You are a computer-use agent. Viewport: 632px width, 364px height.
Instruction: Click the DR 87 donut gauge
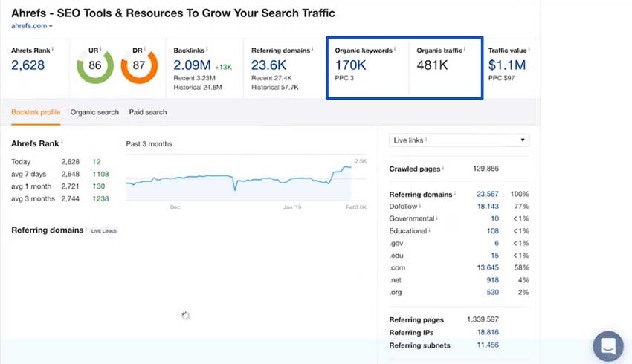(139, 65)
